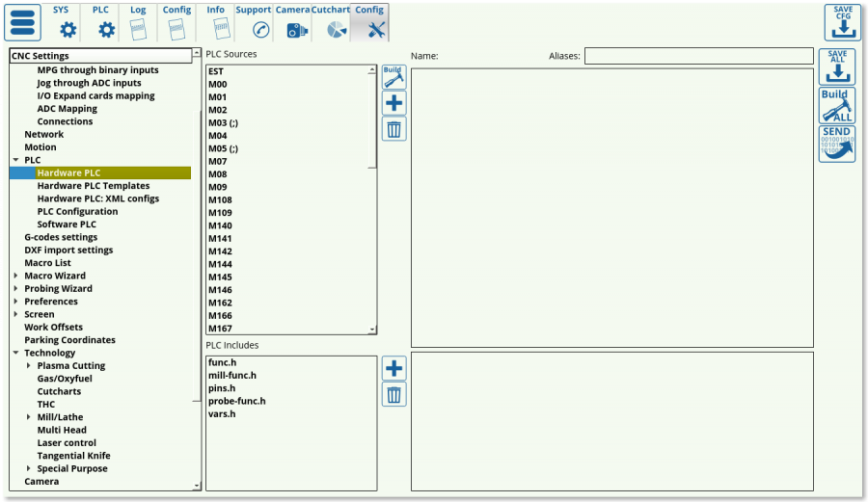The image size is (868, 502).
Task: Collapse the PLC tree node
Action: [15, 160]
